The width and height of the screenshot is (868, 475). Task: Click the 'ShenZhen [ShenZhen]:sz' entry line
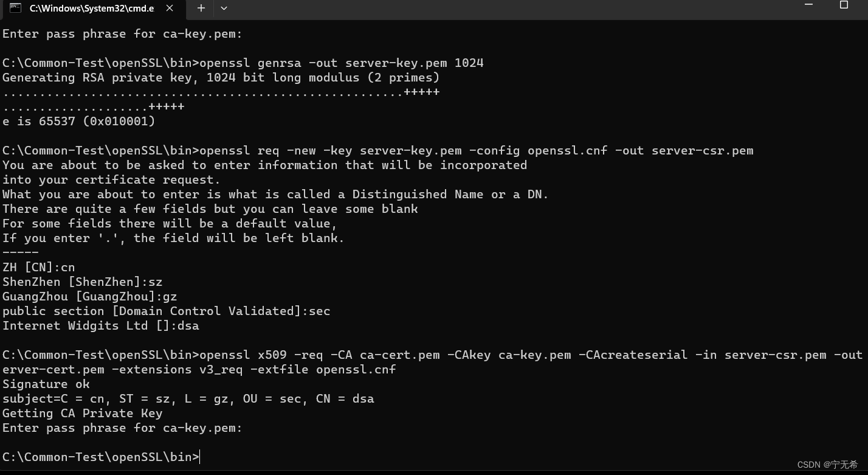tap(83, 282)
